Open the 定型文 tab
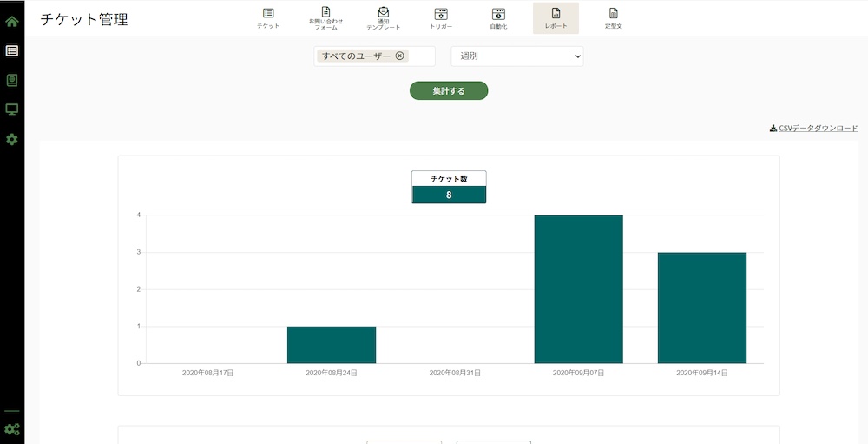Viewport: 868px width, 444px height. click(614, 18)
